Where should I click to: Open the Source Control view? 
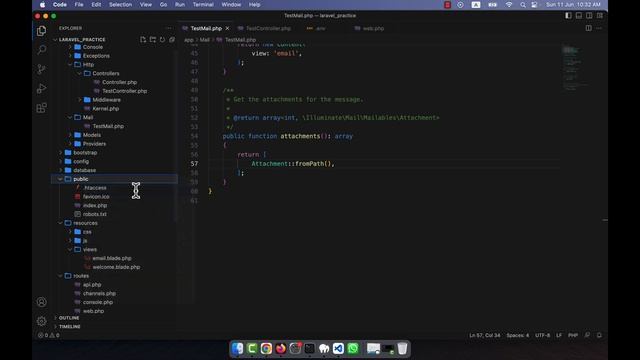tap(41, 69)
